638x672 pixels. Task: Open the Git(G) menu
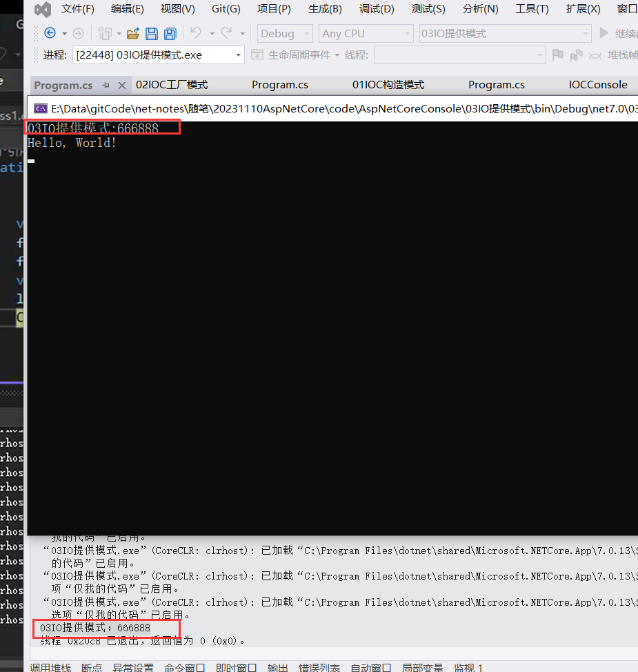pyautogui.click(x=226, y=9)
